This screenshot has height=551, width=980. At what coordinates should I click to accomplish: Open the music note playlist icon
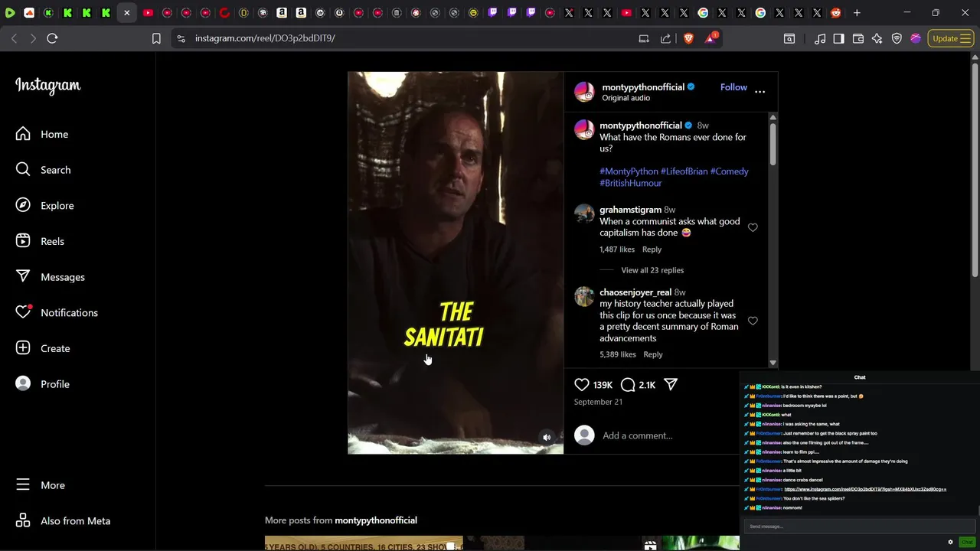click(820, 38)
